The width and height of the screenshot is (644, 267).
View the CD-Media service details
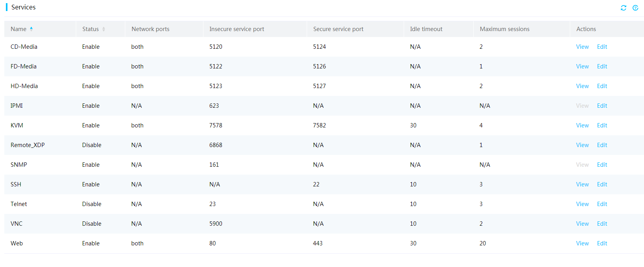coord(582,47)
